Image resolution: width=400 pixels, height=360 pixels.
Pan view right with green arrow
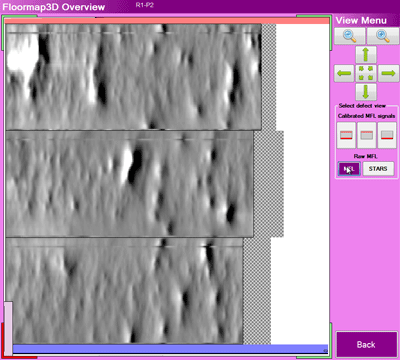(388, 73)
